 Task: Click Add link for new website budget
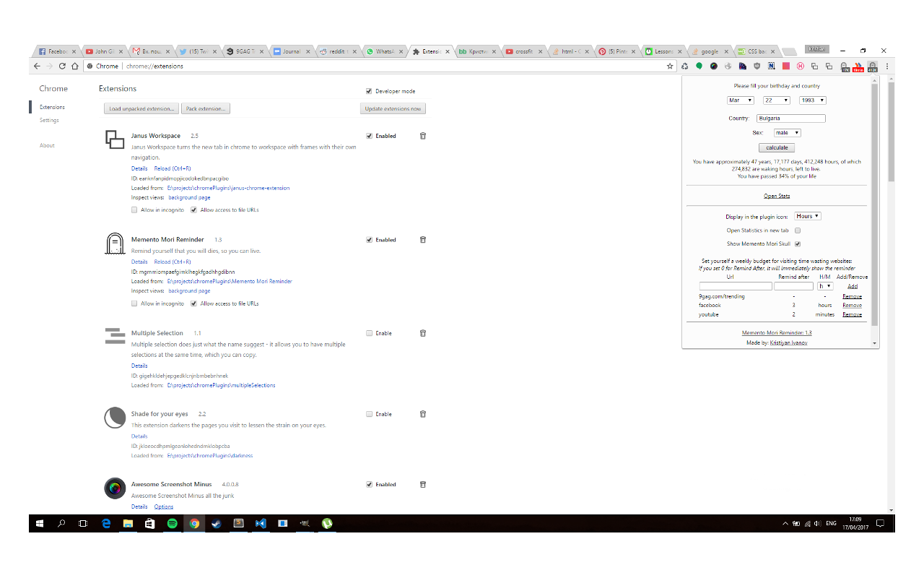point(853,287)
